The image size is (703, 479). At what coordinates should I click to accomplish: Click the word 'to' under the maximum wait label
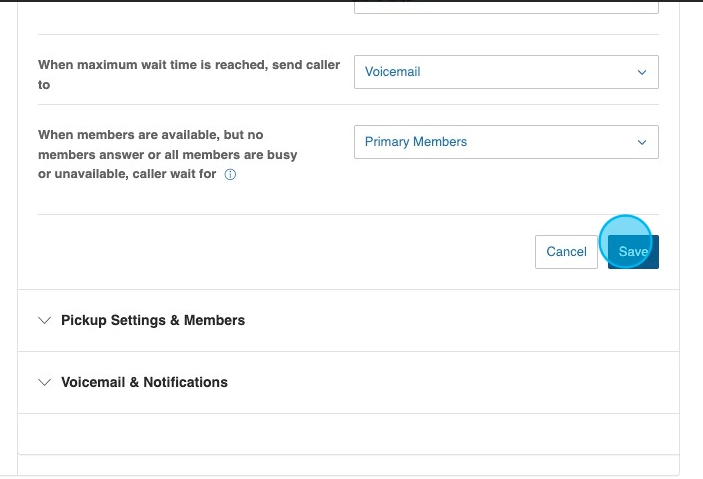pyautogui.click(x=44, y=85)
